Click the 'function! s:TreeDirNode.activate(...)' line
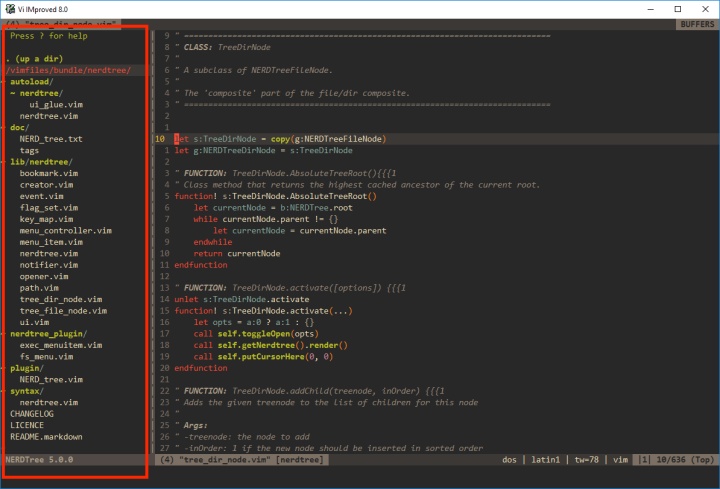720x489 pixels. pos(263,311)
